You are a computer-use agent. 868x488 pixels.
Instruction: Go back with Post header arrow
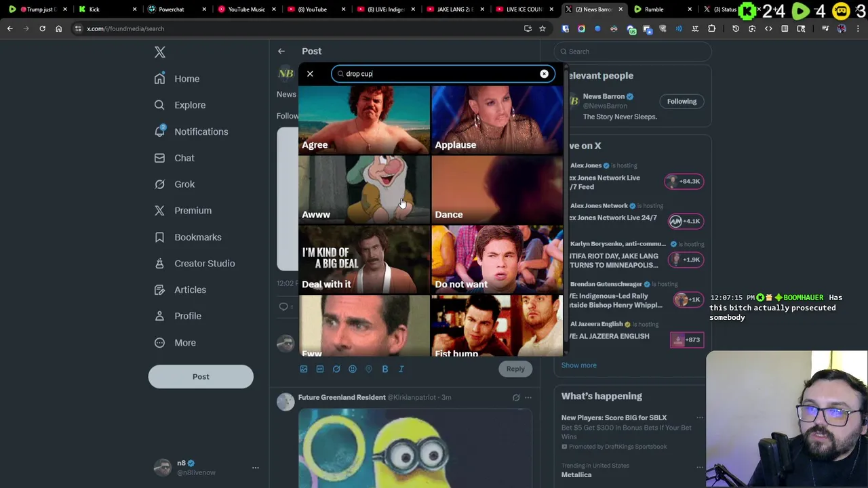(x=281, y=51)
